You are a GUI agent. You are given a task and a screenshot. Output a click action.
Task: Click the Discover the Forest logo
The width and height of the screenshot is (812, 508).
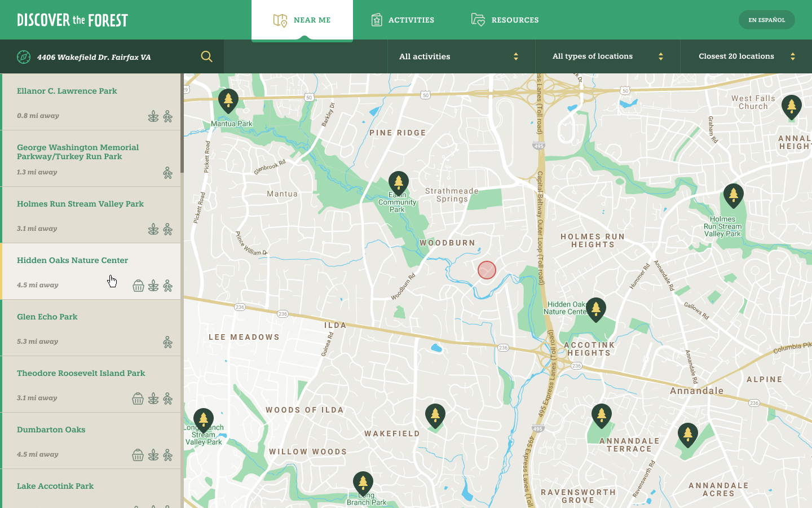click(x=73, y=20)
